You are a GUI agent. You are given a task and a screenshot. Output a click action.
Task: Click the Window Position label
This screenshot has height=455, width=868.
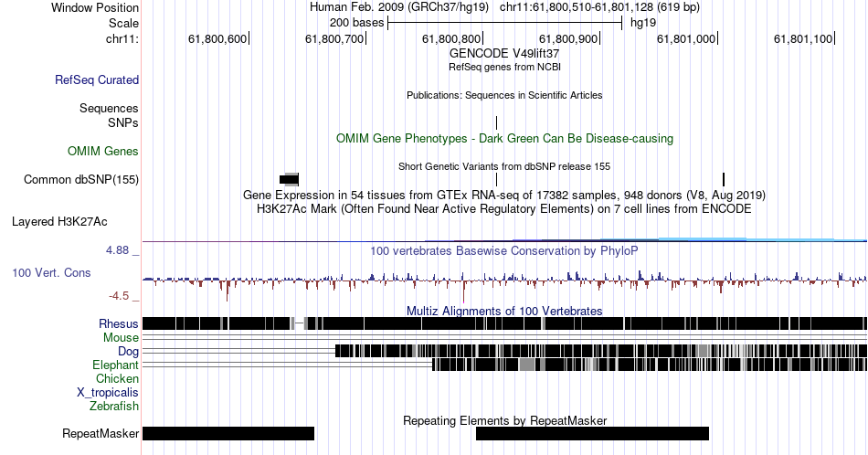pos(95,7)
